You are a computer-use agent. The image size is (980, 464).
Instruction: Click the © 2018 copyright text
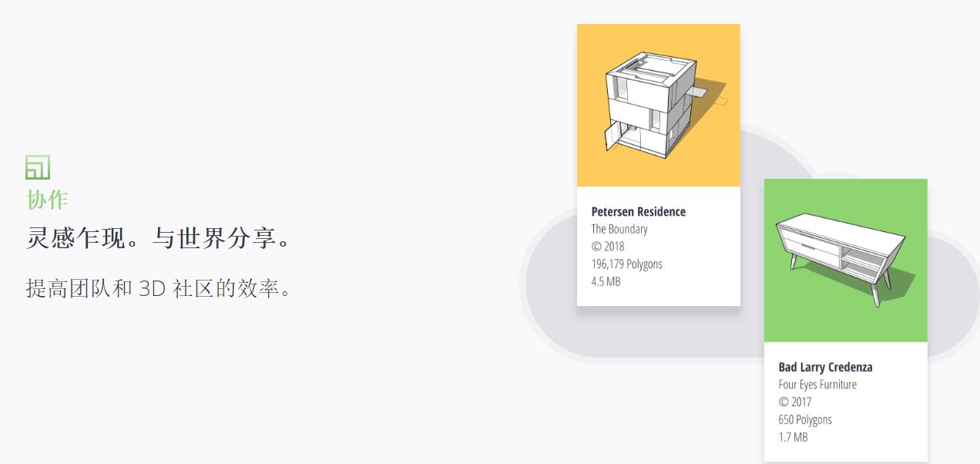(607, 247)
